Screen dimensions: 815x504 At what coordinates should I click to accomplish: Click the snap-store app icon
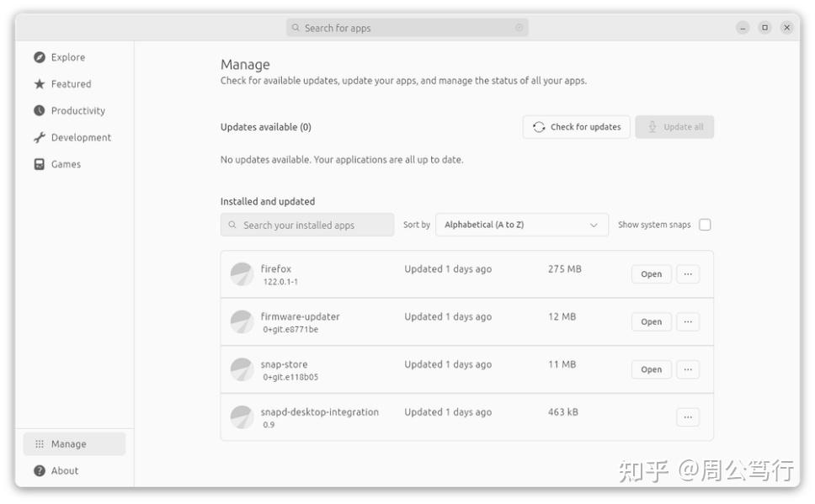(x=242, y=369)
